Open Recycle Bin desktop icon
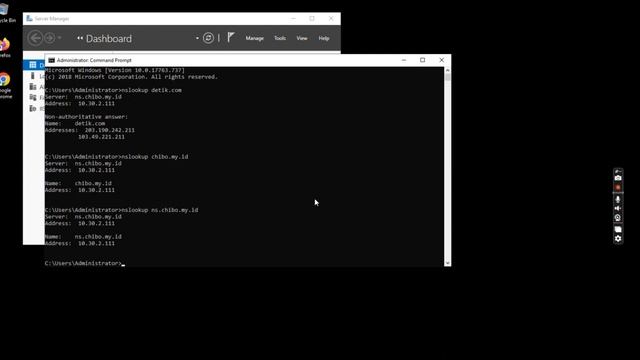Screen dimensions: 640x360 (6, 12)
